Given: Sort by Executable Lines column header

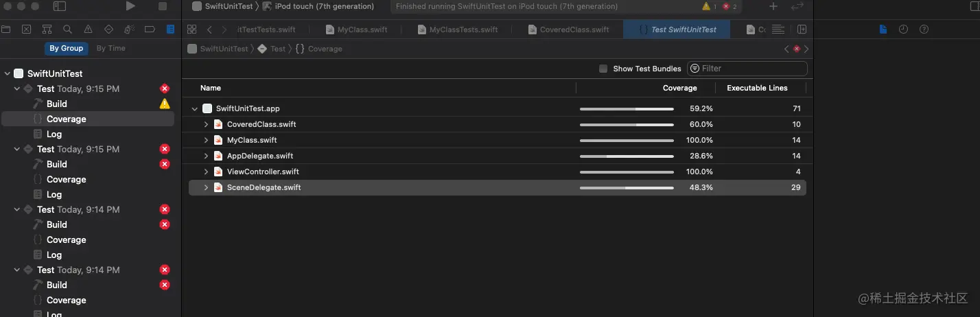Looking at the screenshot, I should pos(757,88).
